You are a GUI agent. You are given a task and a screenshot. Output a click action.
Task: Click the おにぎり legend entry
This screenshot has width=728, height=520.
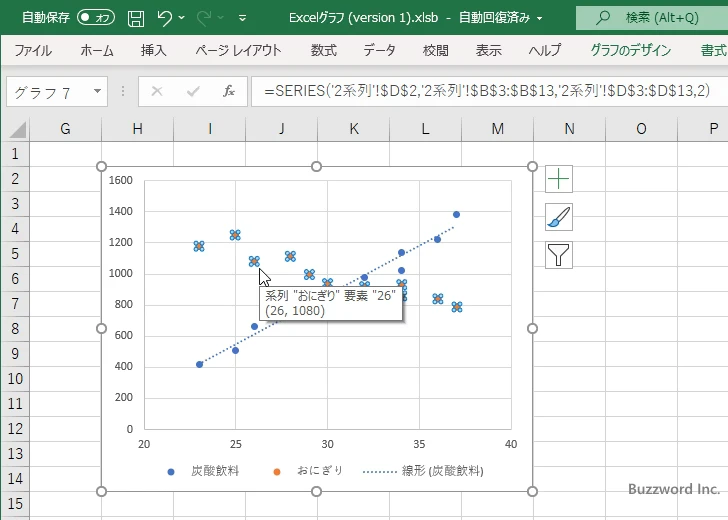308,471
